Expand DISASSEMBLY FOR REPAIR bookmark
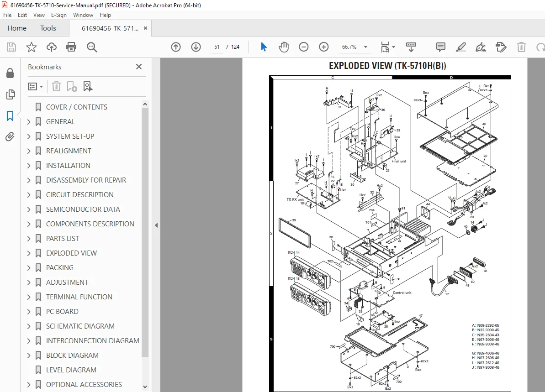This screenshot has height=392, width=545. (29, 180)
